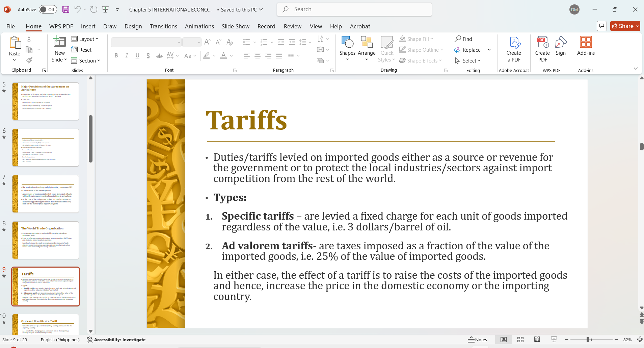Start presentation from beginning icon
Image resolution: width=644 pixels, height=348 pixels.
(x=106, y=9)
